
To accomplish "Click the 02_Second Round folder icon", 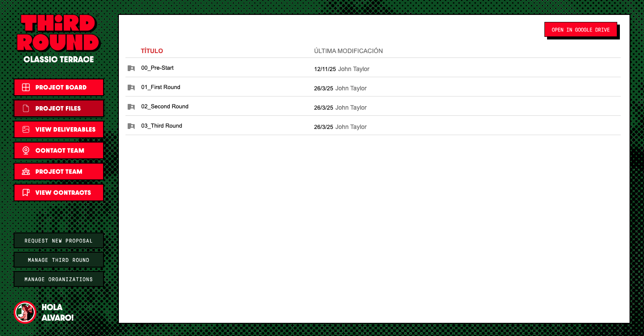I will tap(131, 107).
